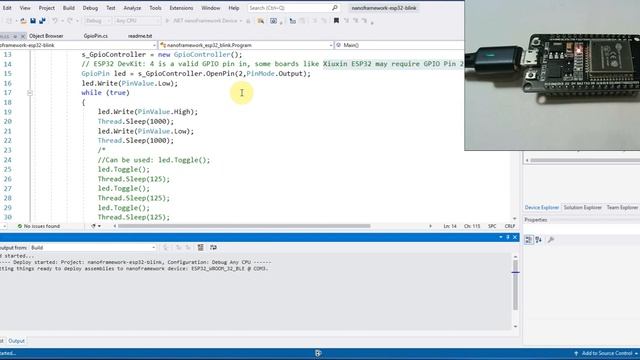Click the Find in Files toolbar icon
This screenshot has width=640, height=360.
[260, 21]
